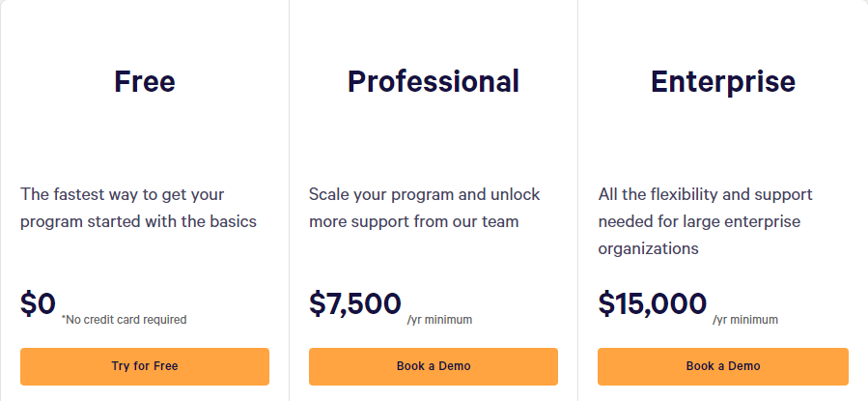
Task: Click the $0 price text
Action: (39, 303)
